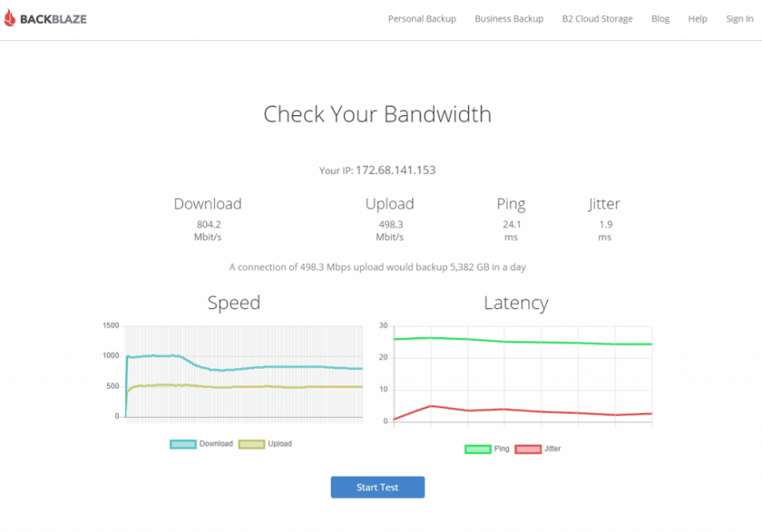Click Sign In
This screenshot has height=532, width=762.
click(x=739, y=19)
